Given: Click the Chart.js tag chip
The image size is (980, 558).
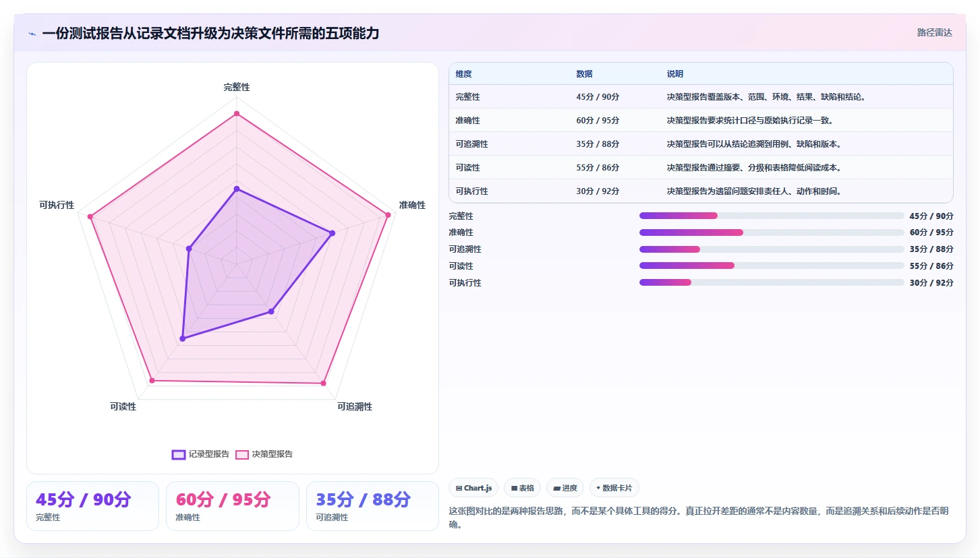Looking at the screenshot, I should pos(474,488).
